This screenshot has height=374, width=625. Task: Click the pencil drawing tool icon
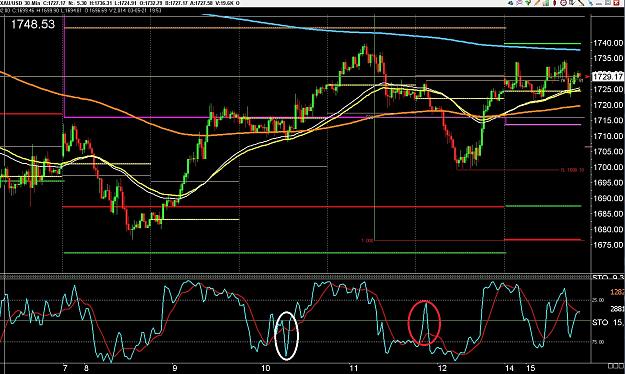[x=537, y=3]
